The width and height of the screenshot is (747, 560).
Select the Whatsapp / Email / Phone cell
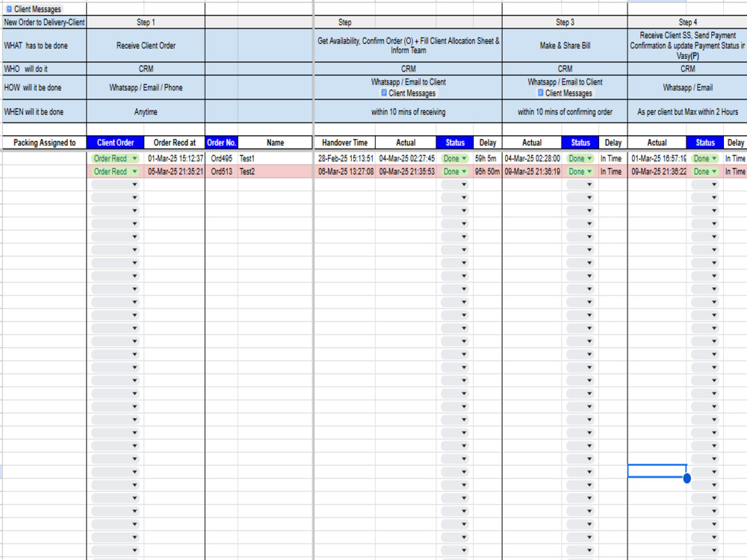click(146, 87)
